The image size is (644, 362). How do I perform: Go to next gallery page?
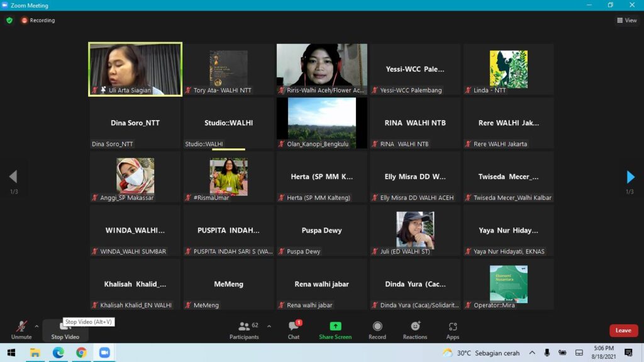(x=631, y=177)
